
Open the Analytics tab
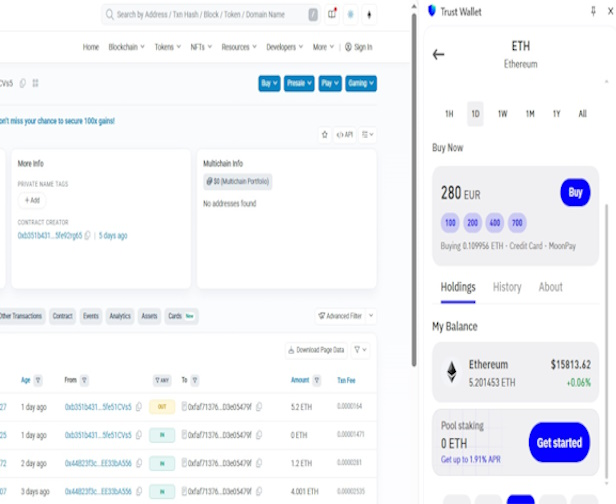coord(120,316)
